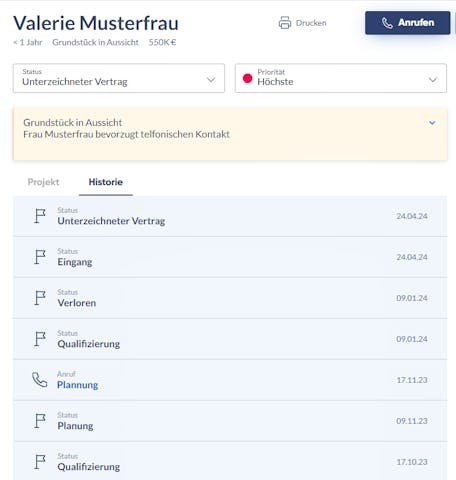The width and height of the screenshot is (456, 480).
Task: Click the flag icon beside the Planung status
Action: pyautogui.click(x=40, y=421)
